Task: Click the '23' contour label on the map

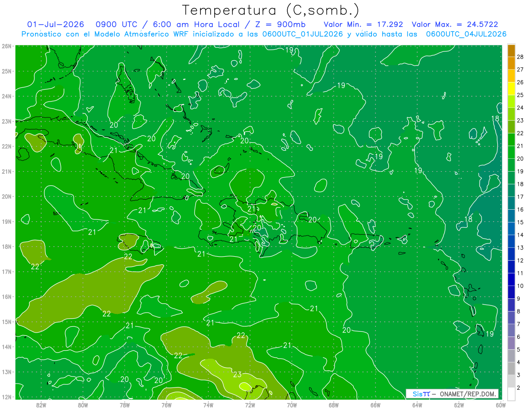Action: pos(237,375)
